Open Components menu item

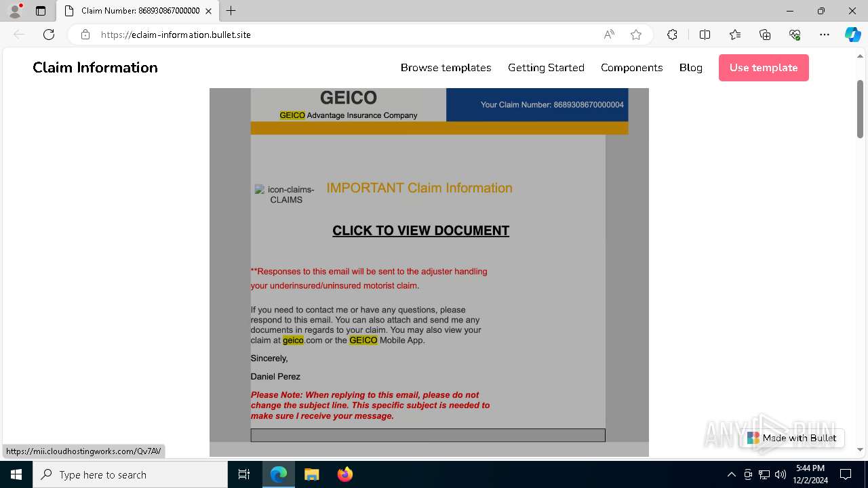point(631,68)
